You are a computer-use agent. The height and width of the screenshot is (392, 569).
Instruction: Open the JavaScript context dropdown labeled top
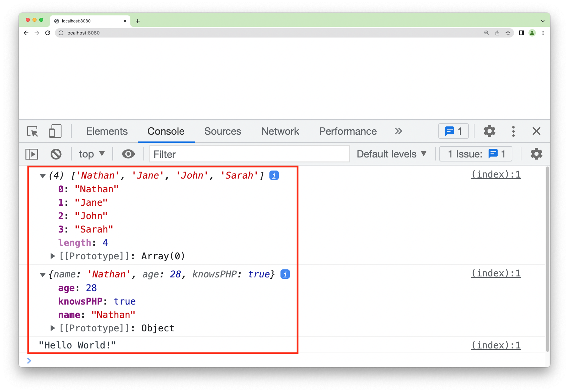91,154
